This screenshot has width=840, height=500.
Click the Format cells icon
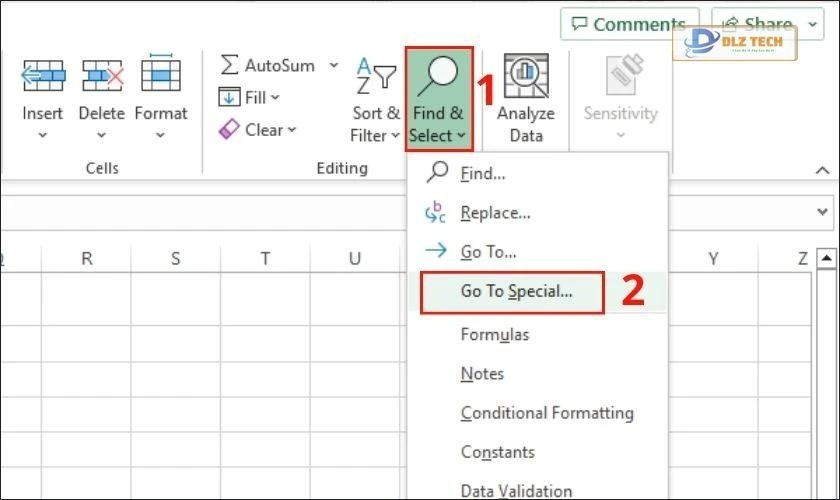tap(161, 76)
